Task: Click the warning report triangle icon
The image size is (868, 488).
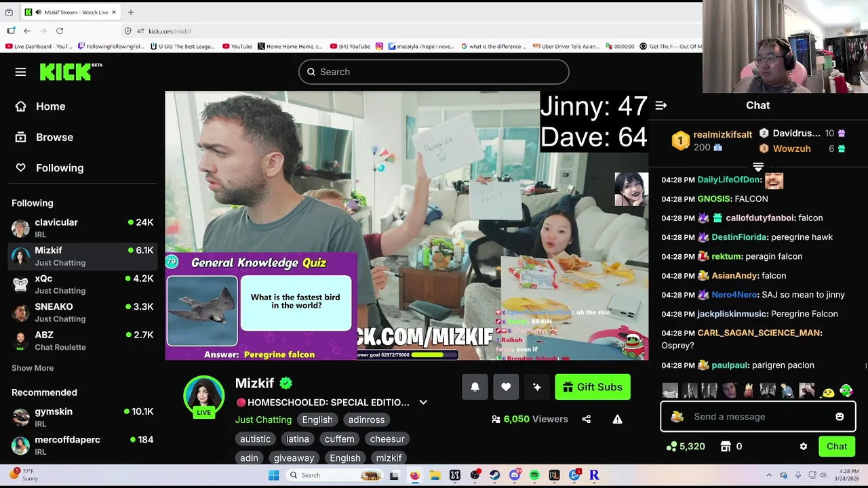Action: tap(617, 420)
